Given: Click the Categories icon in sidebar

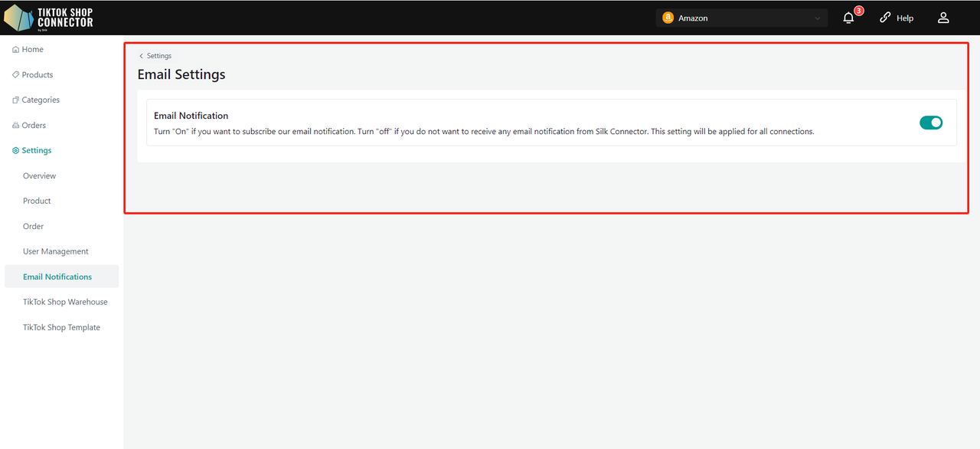Looking at the screenshot, I should click(15, 100).
